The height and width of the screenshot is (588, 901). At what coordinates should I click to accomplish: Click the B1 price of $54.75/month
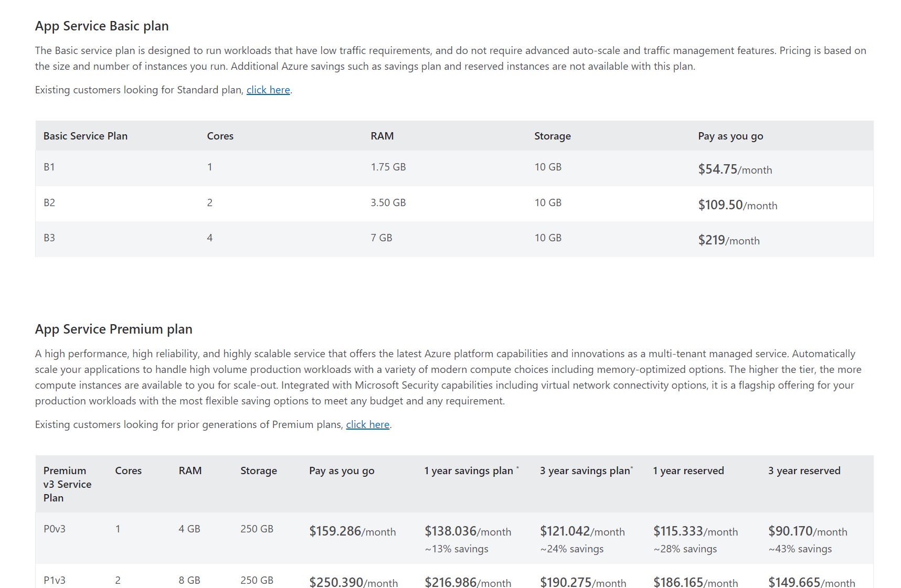coord(735,169)
